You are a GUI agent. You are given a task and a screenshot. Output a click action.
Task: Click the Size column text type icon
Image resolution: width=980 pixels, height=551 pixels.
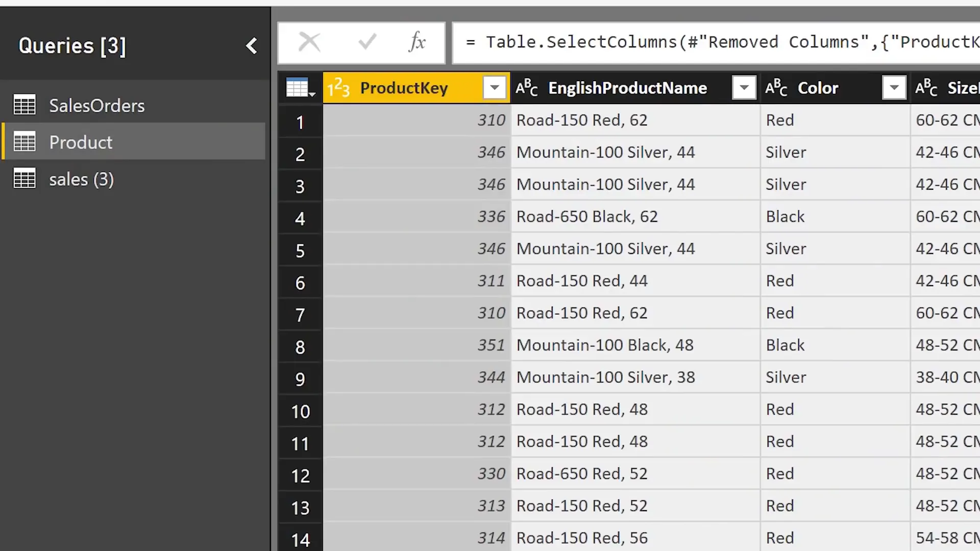[926, 88]
